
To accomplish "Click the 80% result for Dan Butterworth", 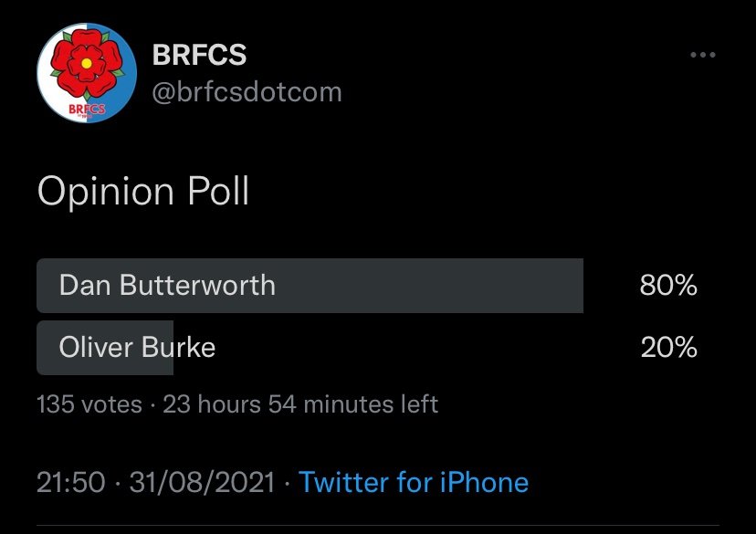I will pyautogui.click(x=668, y=286).
